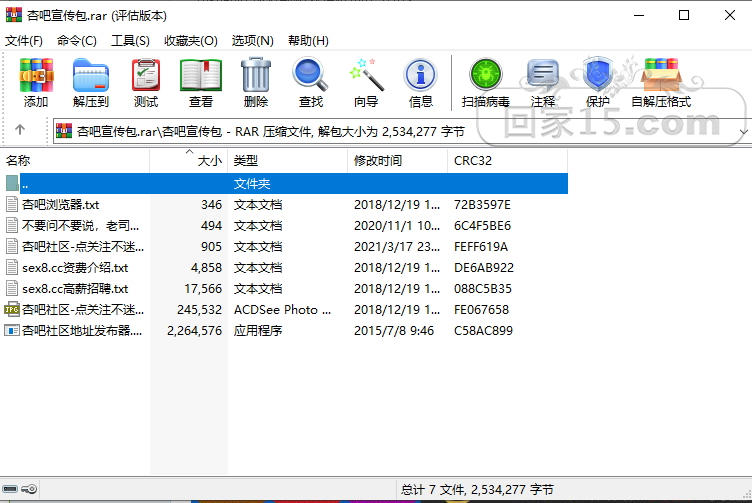Screen dimensions: 752x503
Task: Select the file sex8.cc高薪招聘.txt
Action: tap(75, 289)
